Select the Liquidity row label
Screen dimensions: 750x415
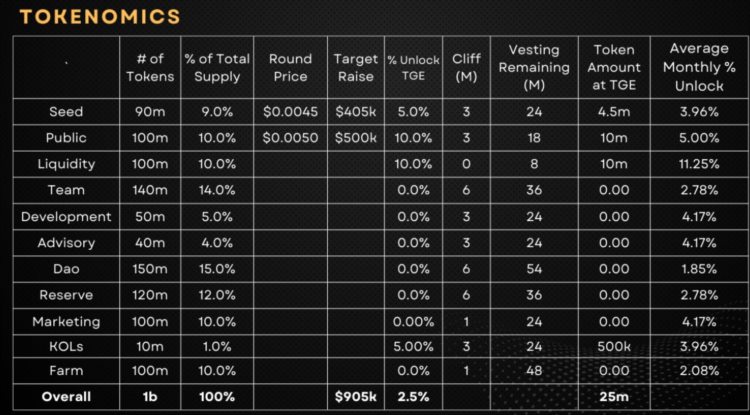[x=66, y=164]
